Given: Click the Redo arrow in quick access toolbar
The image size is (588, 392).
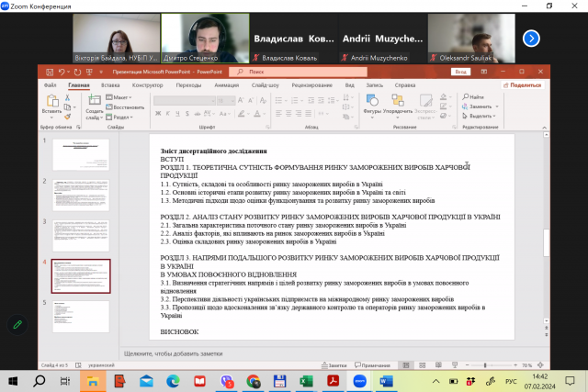Looking at the screenshot, I should pos(77,72).
